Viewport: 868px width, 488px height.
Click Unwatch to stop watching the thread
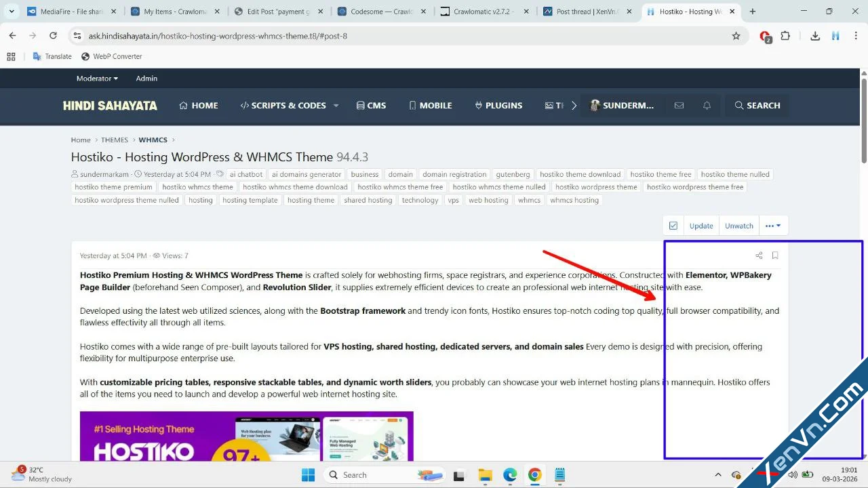click(x=738, y=226)
